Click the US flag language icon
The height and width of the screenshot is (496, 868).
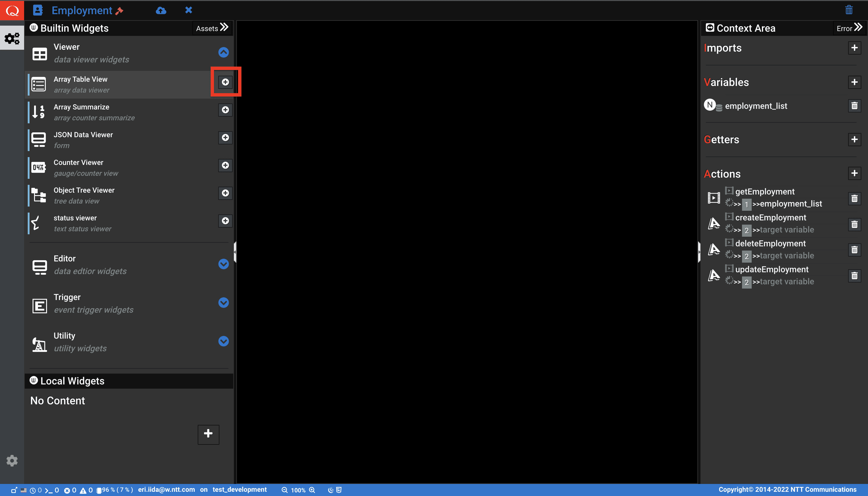tap(24, 490)
